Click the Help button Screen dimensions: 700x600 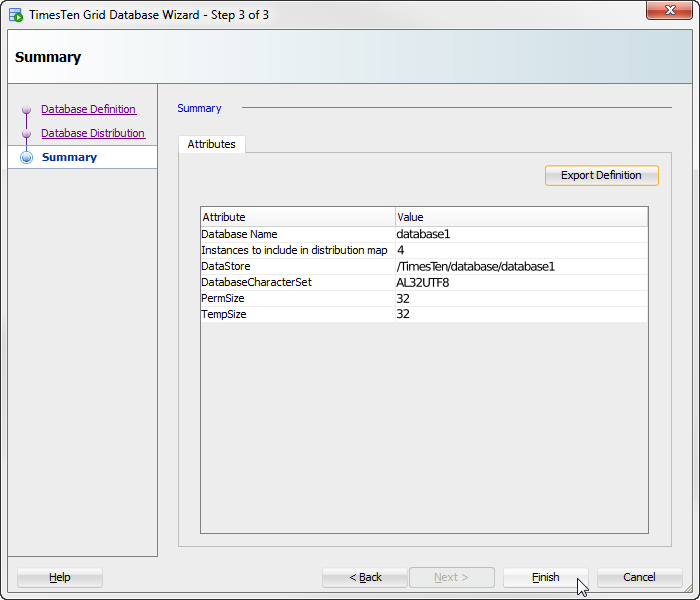tap(60, 577)
